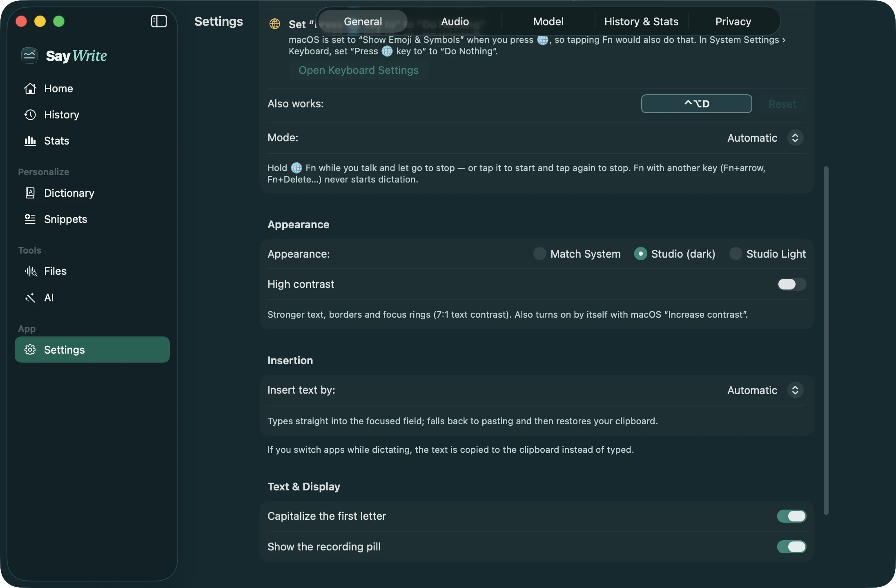The image size is (896, 588).
Task: Select Match System appearance
Action: pos(577,254)
